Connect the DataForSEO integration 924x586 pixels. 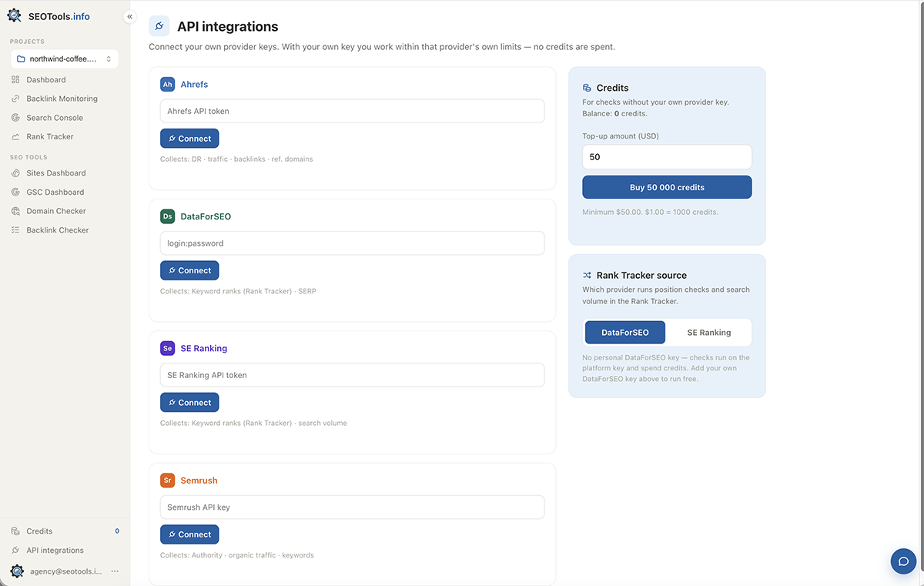click(x=189, y=270)
